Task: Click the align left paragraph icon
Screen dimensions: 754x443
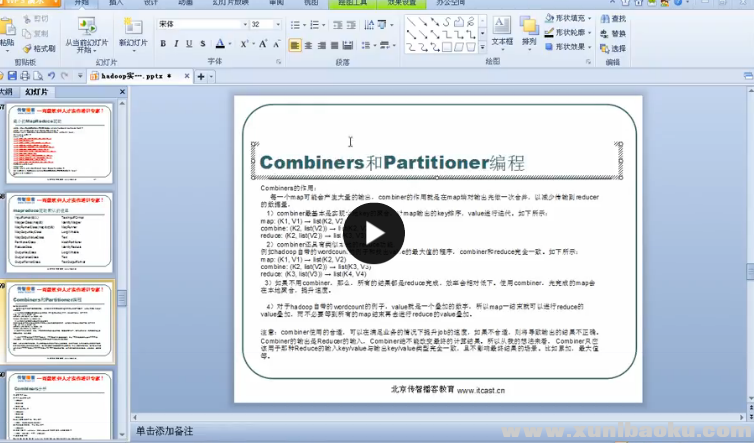Action: pyautogui.click(x=295, y=45)
